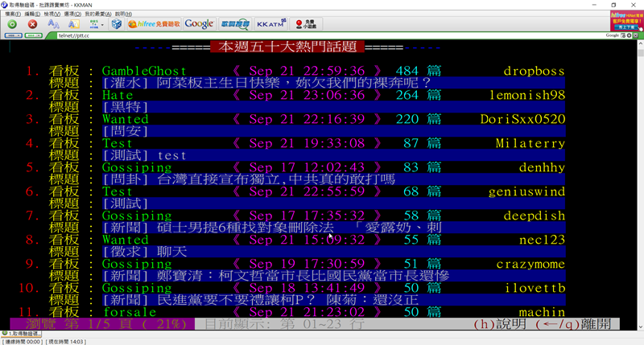644x345 pixels.
Task: Click the author name crazymome
Action: [x=530, y=265]
